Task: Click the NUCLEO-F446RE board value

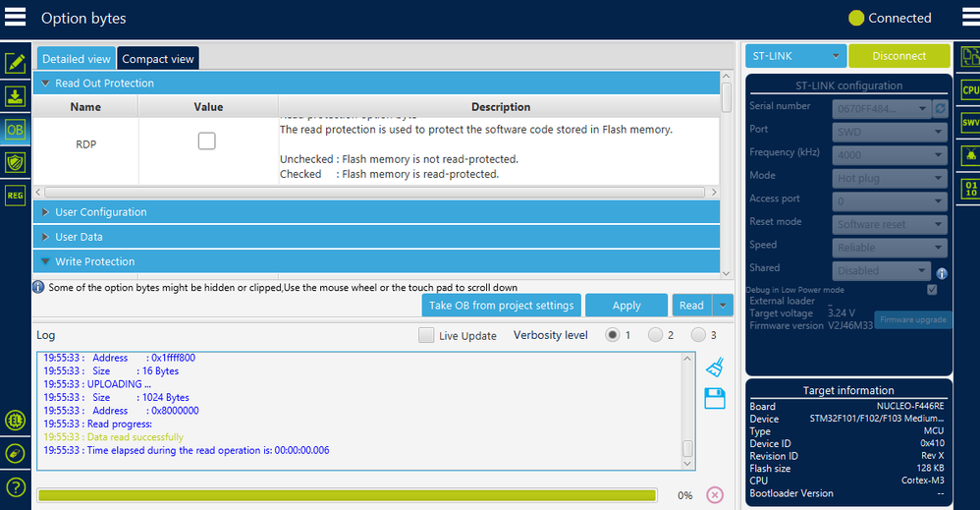Action: tap(910, 406)
